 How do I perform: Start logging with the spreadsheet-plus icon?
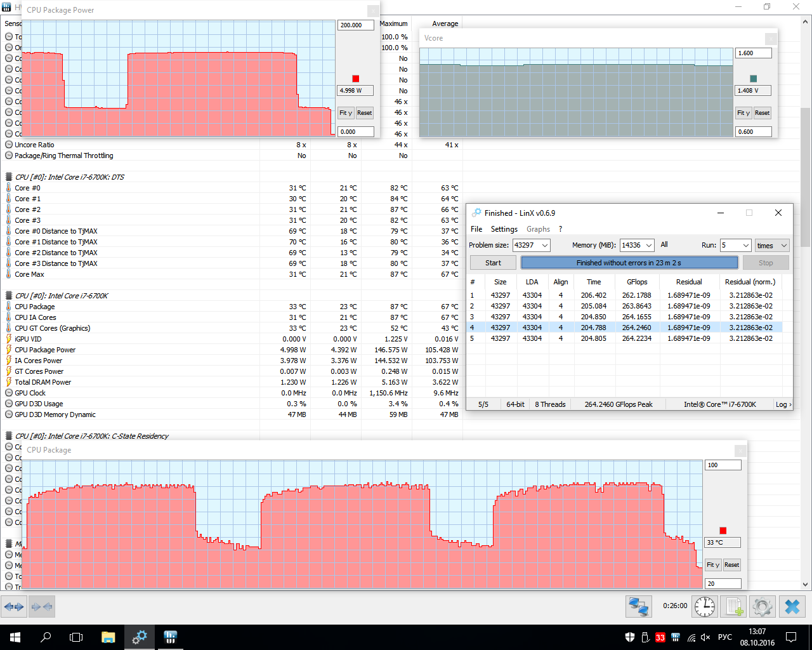tap(734, 607)
